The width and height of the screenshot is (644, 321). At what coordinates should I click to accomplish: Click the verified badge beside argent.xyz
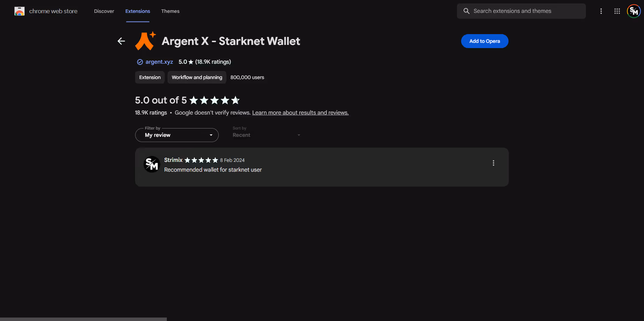(x=140, y=62)
